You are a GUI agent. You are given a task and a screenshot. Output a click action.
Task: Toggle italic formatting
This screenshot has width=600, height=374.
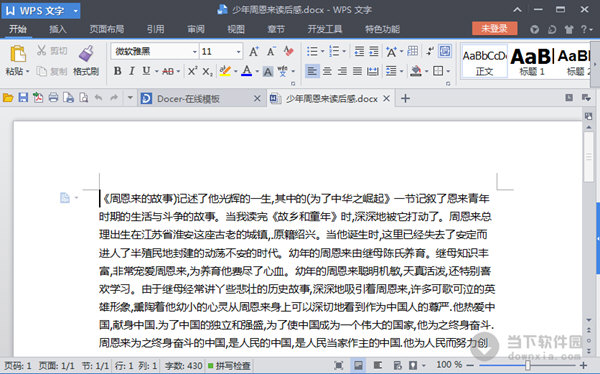[132, 71]
